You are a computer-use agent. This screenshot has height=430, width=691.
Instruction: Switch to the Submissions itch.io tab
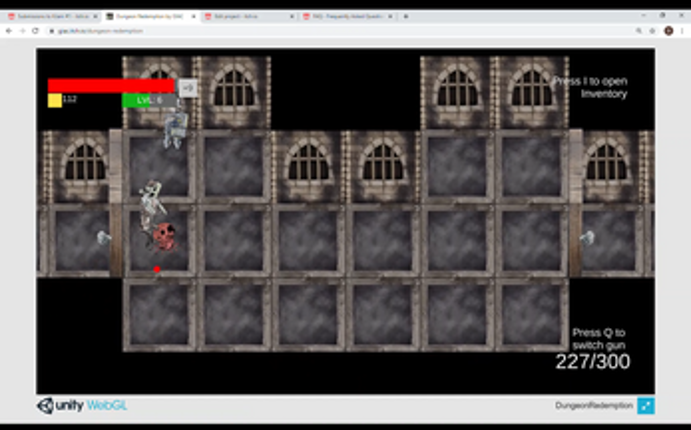click(x=51, y=16)
